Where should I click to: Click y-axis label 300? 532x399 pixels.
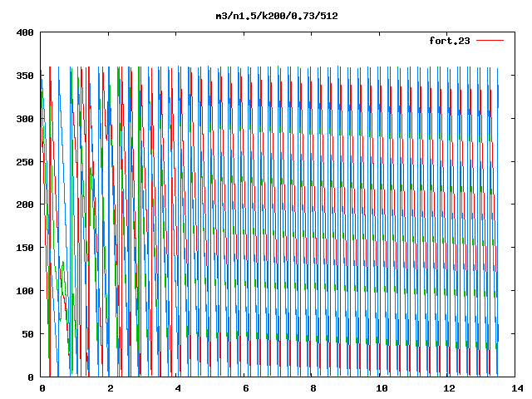pyautogui.click(x=25, y=119)
